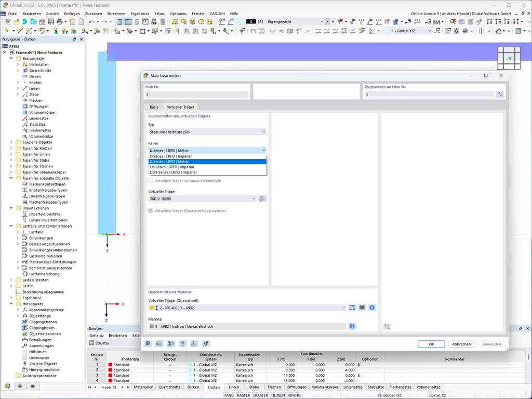532x399 pixels.
Task: Click the New model toolbar icon
Action: pos(7,22)
